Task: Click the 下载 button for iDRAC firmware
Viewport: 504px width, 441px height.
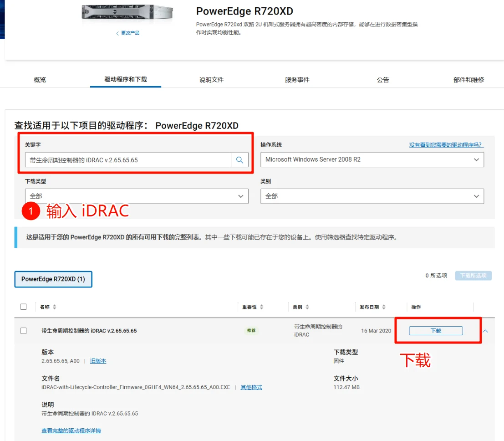Action: 436,331
